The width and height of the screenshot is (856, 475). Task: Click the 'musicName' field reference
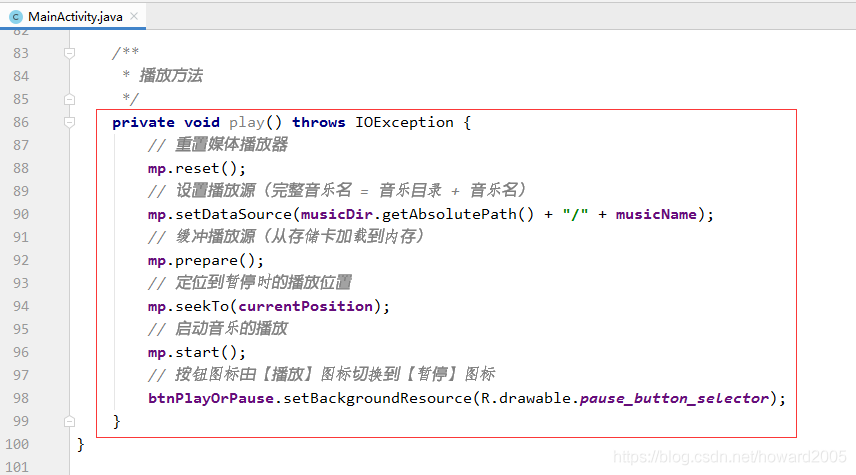[x=656, y=214]
